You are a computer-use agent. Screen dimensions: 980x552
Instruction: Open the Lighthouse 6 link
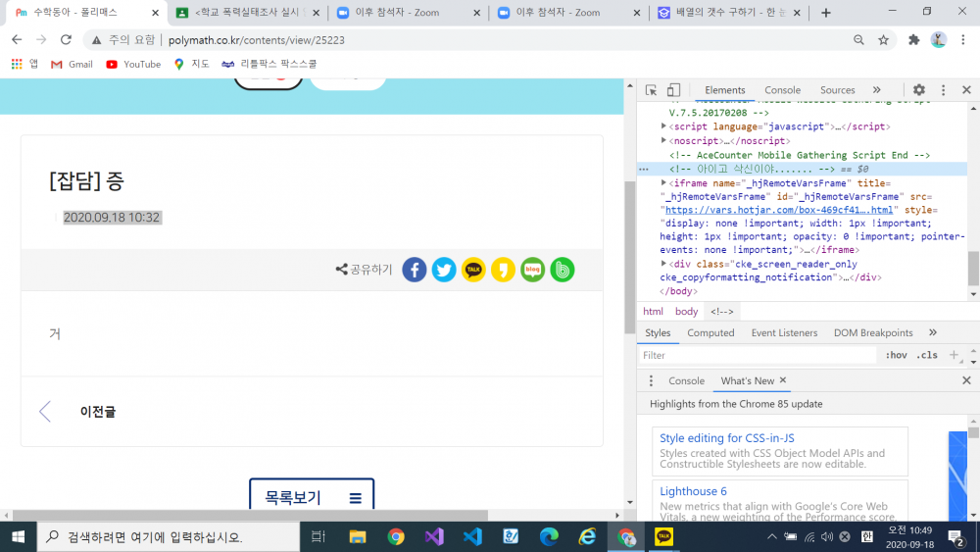693,491
